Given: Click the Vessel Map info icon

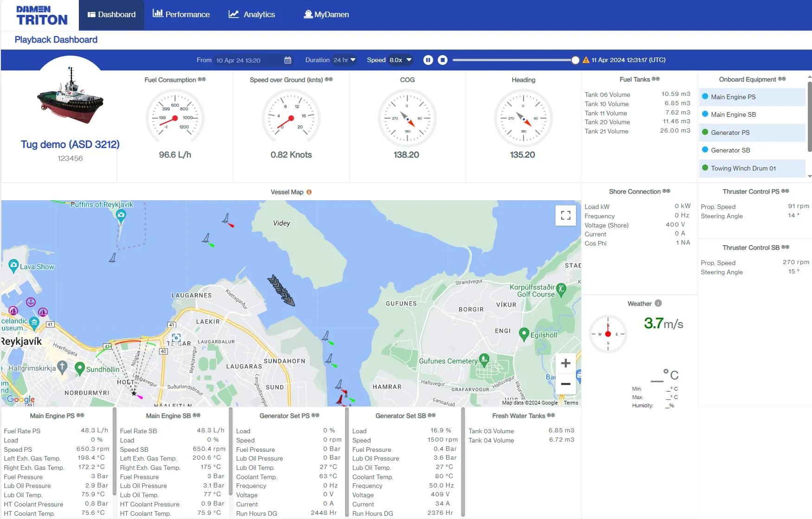Looking at the screenshot, I should (309, 192).
